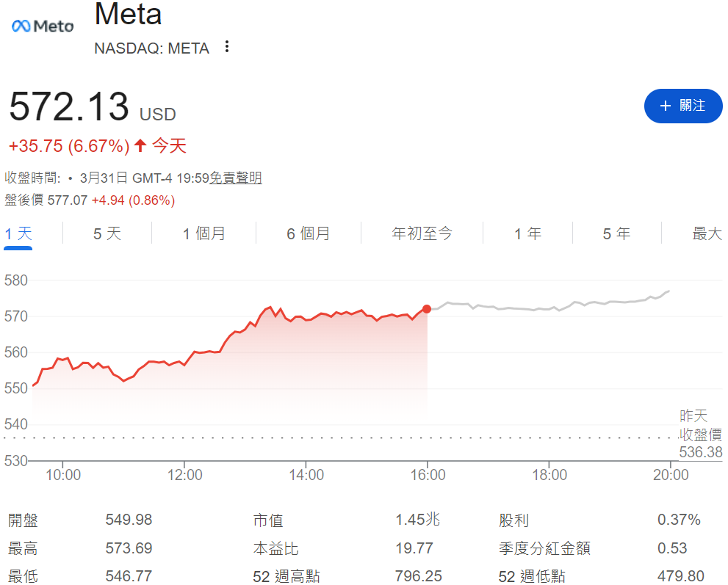
Task: Select the 1 個月 time range tab
Action: [x=203, y=233]
